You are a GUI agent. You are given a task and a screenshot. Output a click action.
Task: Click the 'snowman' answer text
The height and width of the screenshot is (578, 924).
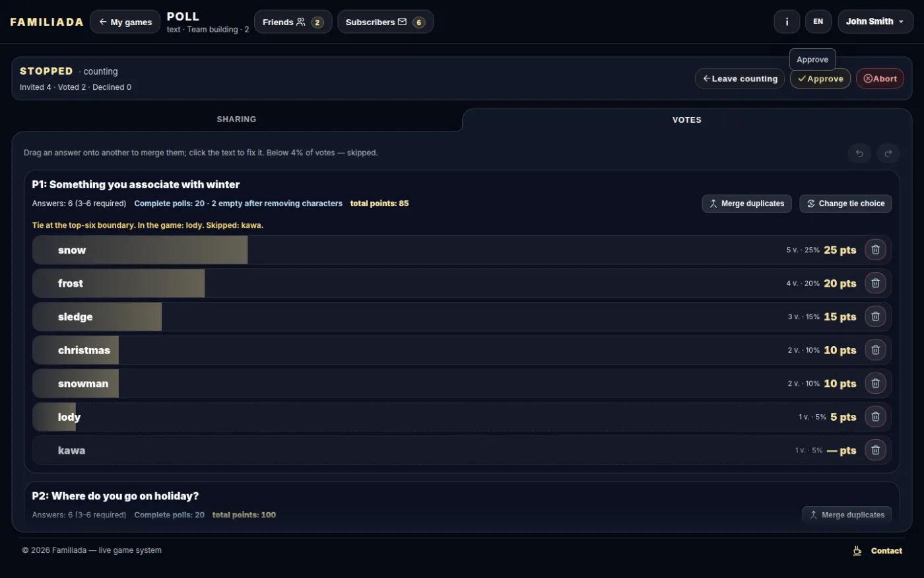83,384
